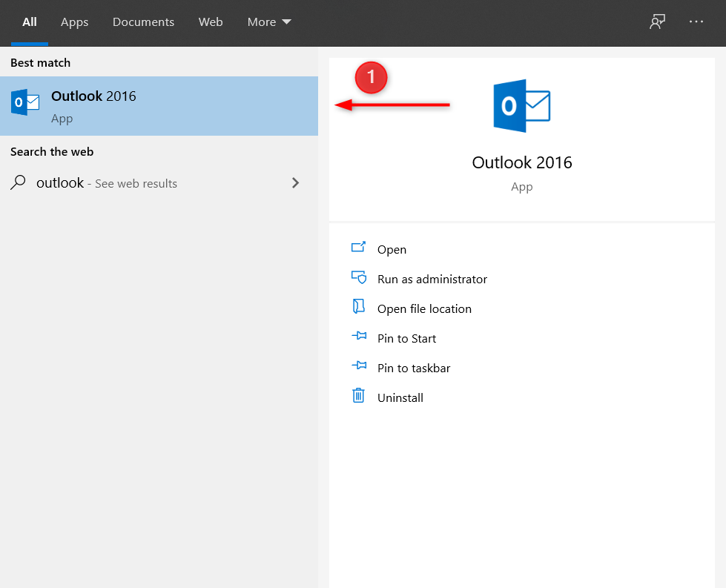Switch to the Documents tab
The image size is (726, 588).
[144, 22]
